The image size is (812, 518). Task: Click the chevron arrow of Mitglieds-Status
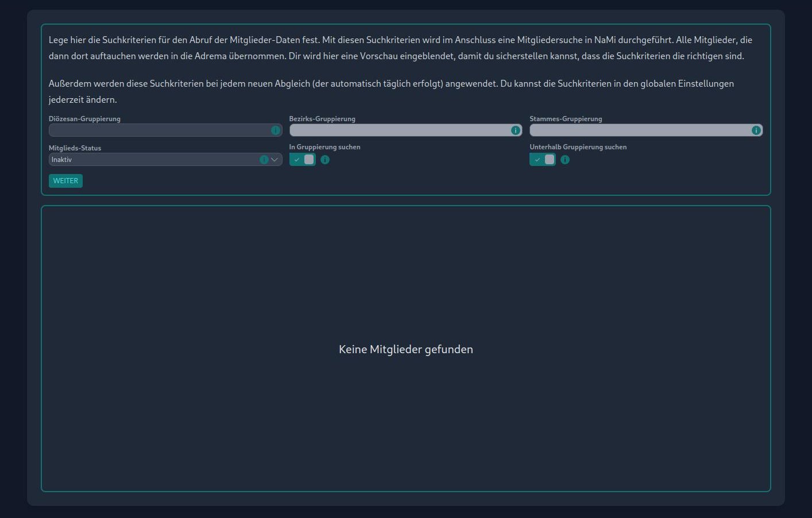(x=275, y=160)
